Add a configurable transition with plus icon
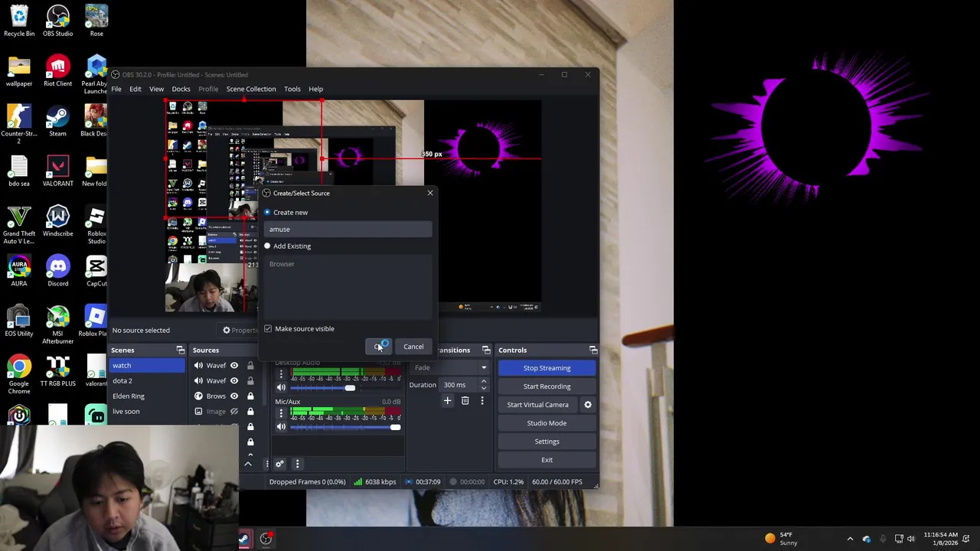 447,400
